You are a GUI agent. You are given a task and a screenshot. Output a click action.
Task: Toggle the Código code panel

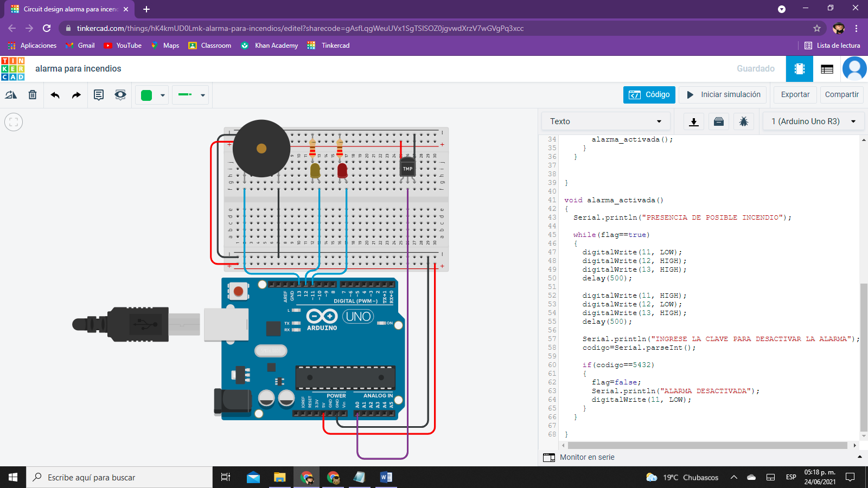tap(649, 94)
